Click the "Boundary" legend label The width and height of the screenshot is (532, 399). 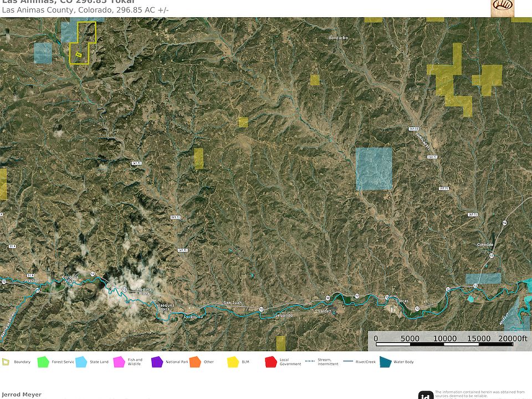(x=22, y=362)
